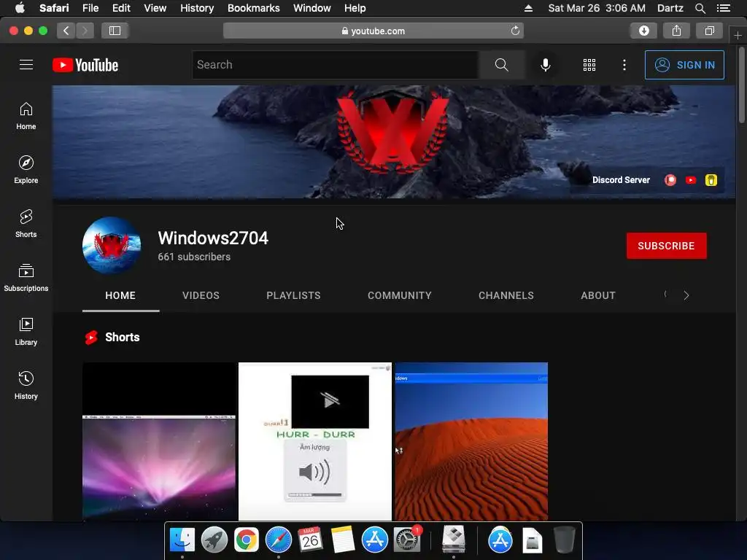This screenshot has height=560, width=747.
Task: Open Shorts in the sidebar
Action: pyautogui.click(x=26, y=223)
